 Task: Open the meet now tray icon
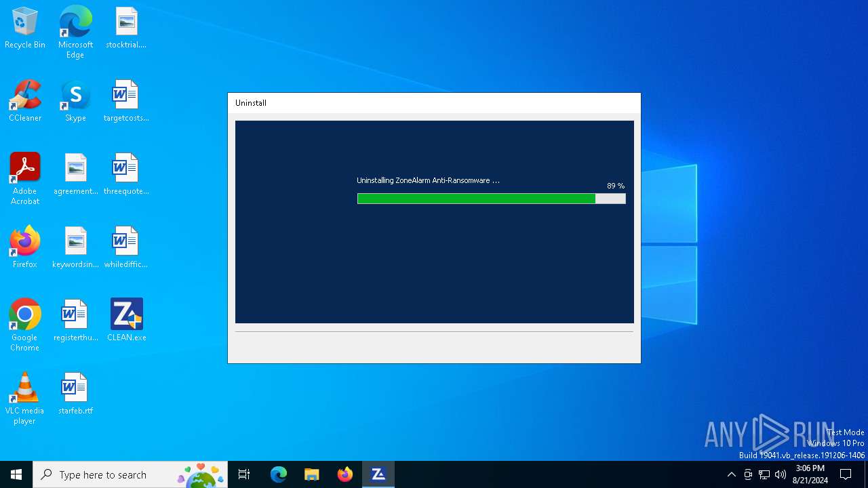click(748, 474)
